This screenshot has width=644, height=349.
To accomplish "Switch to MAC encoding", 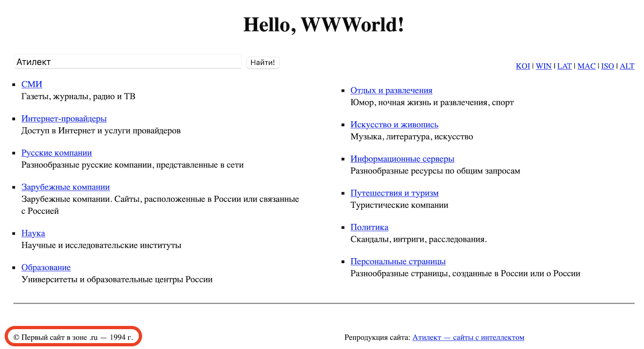I will pos(586,66).
